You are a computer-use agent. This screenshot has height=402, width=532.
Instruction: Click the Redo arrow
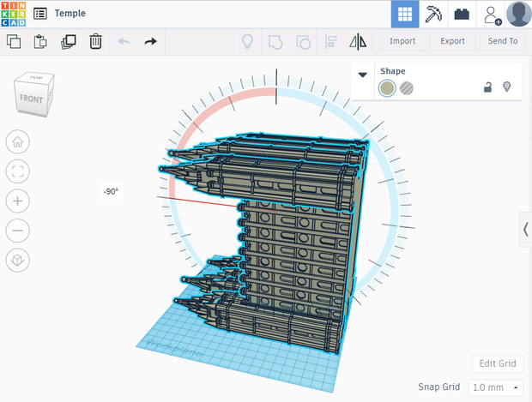coord(151,42)
